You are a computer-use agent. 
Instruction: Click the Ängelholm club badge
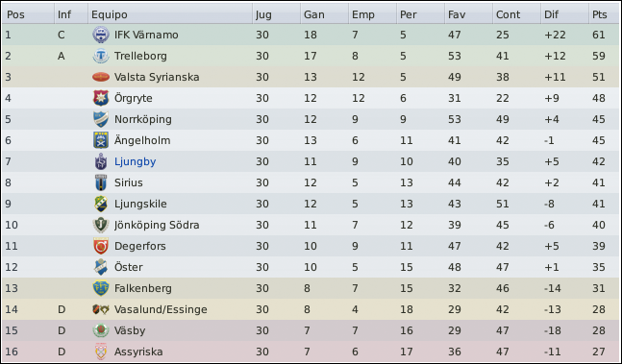point(101,140)
